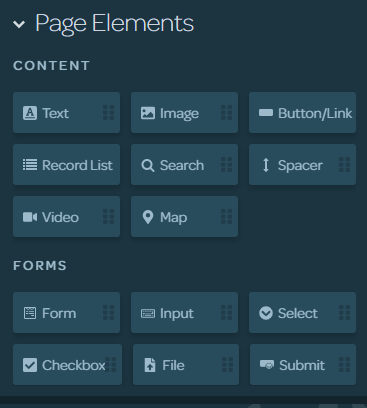Select the Button/Link label

(x=315, y=113)
